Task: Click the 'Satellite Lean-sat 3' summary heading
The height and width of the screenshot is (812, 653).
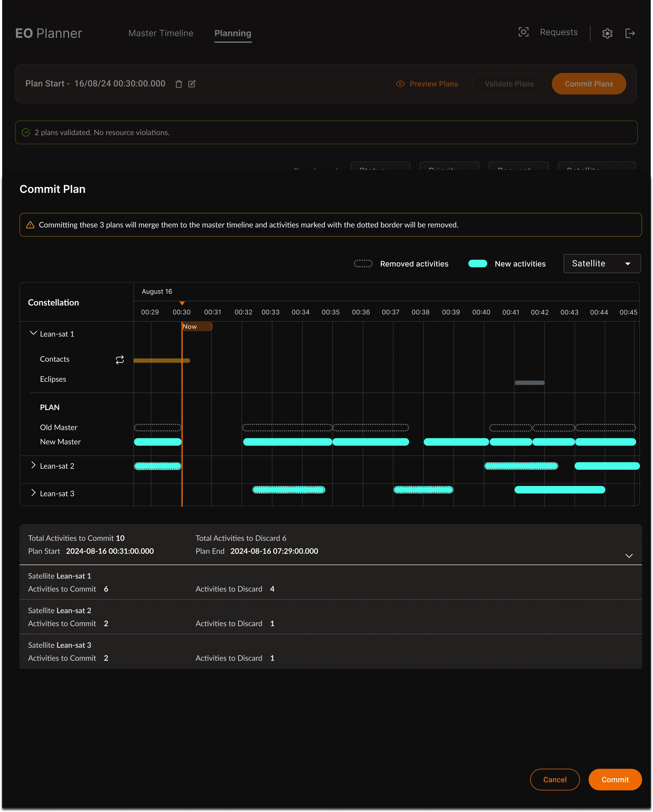Action: pos(60,645)
